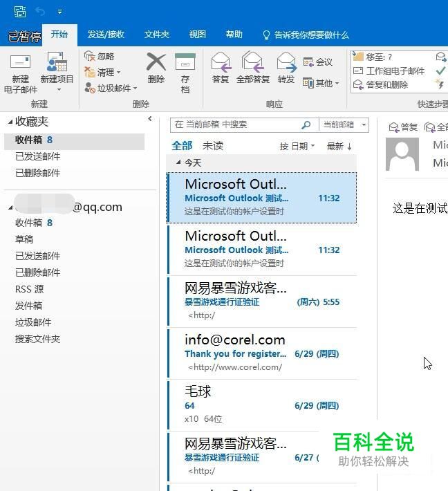The height and width of the screenshot is (491, 448).
Task: Open the Customize Quick Access Toolbar dropdown
Action: pyautogui.click(x=59, y=12)
